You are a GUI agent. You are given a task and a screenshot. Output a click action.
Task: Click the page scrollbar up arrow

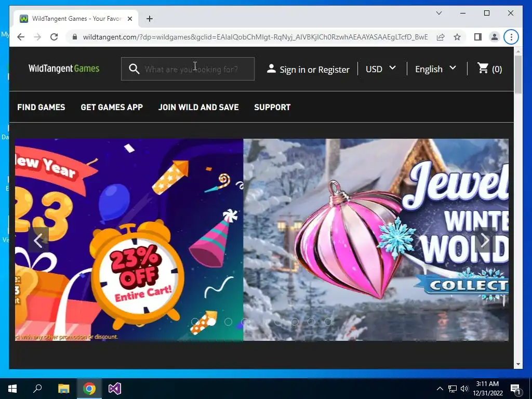point(518,51)
